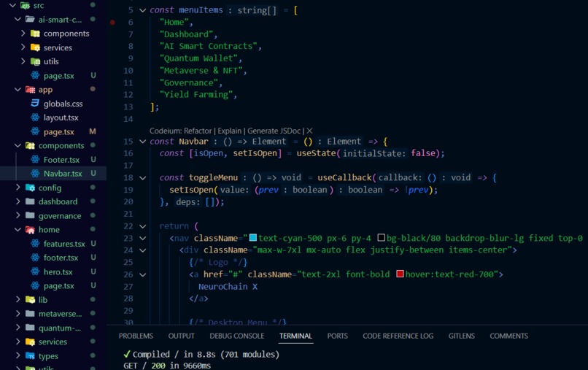The width and height of the screenshot is (588, 370).
Task: Open the PORTS tab
Action: pyautogui.click(x=337, y=336)
